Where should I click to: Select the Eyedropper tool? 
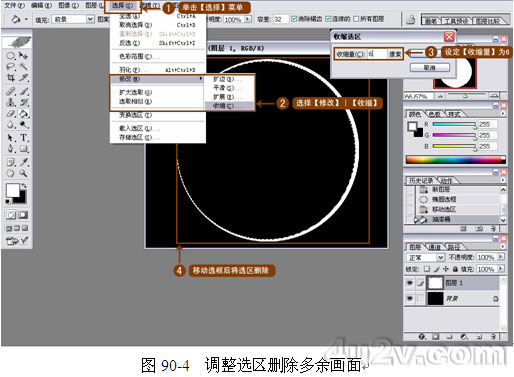pos(23,162)
